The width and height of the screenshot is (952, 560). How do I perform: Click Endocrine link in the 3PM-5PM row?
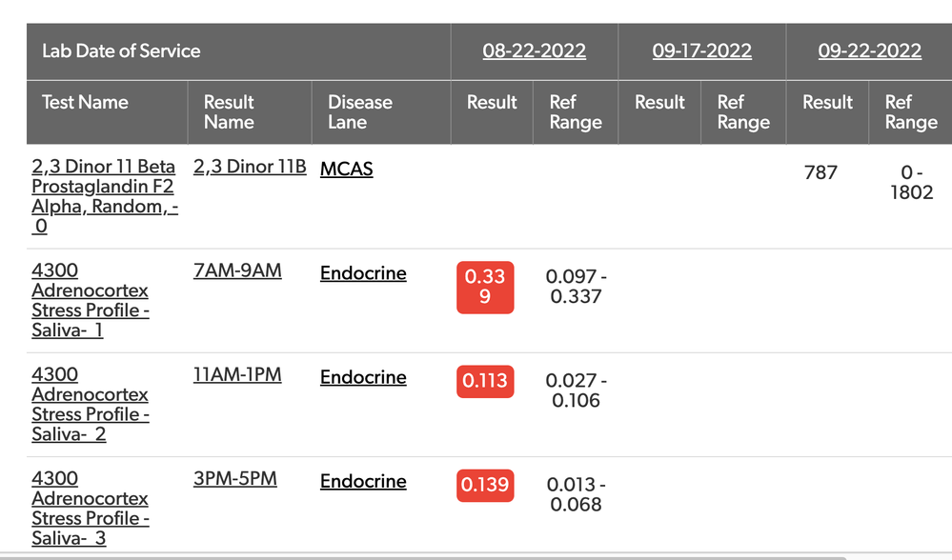coord(363,481)
